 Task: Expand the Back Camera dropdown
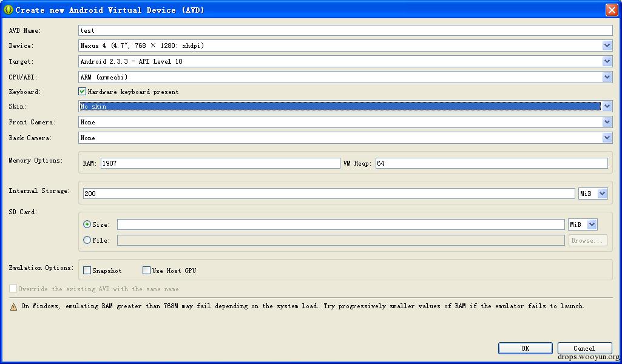point(607,138)
